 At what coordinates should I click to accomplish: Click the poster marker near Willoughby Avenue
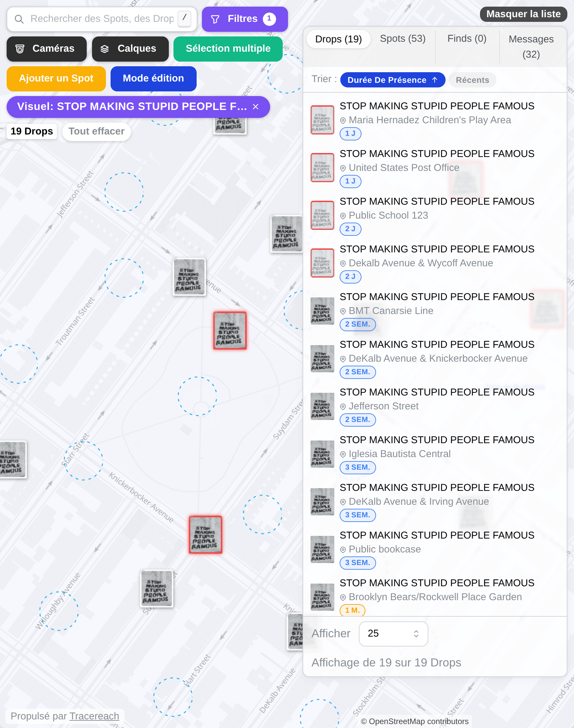point(157,589)
